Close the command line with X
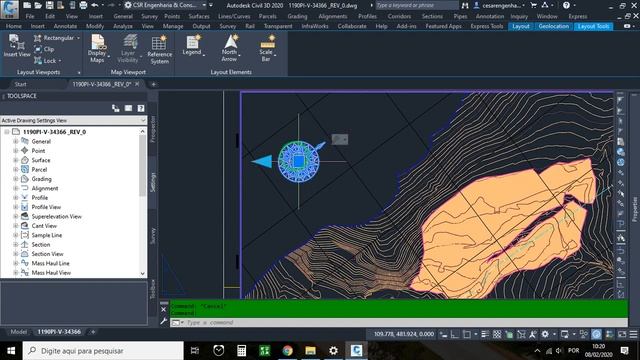Screen dimensions: 640x360 click(164, 309)
